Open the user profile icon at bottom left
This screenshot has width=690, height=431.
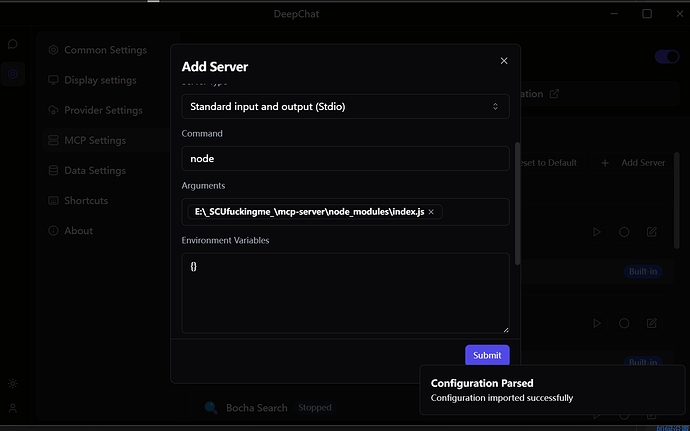click(x=13, y=408)
